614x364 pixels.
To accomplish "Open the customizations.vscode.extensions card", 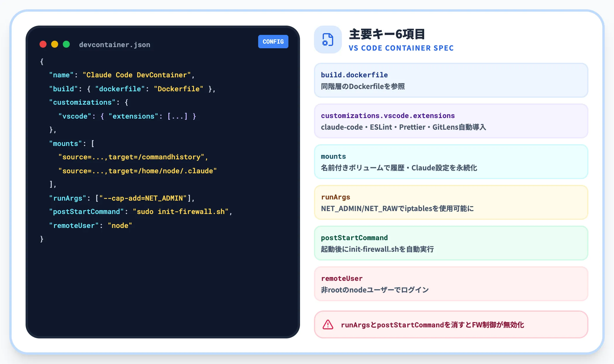I will 451,121.
